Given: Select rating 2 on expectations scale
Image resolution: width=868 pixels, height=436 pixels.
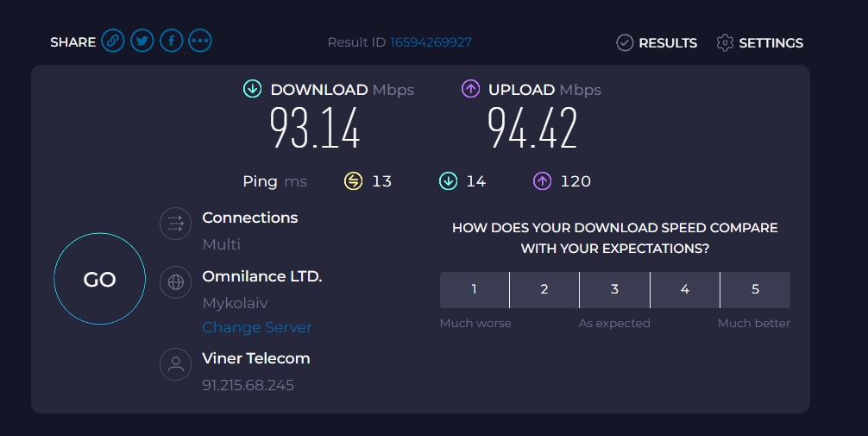Looking at the screenshot, I should (544, 290).
